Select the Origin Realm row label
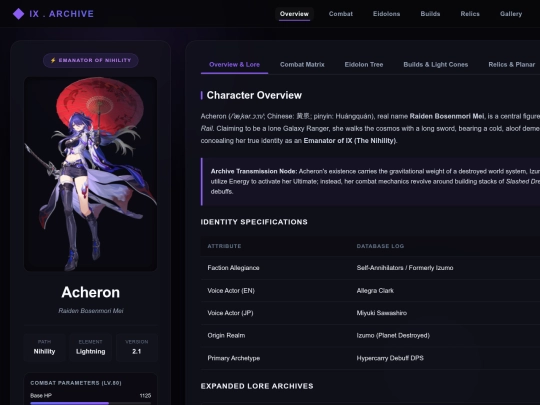 226,335
